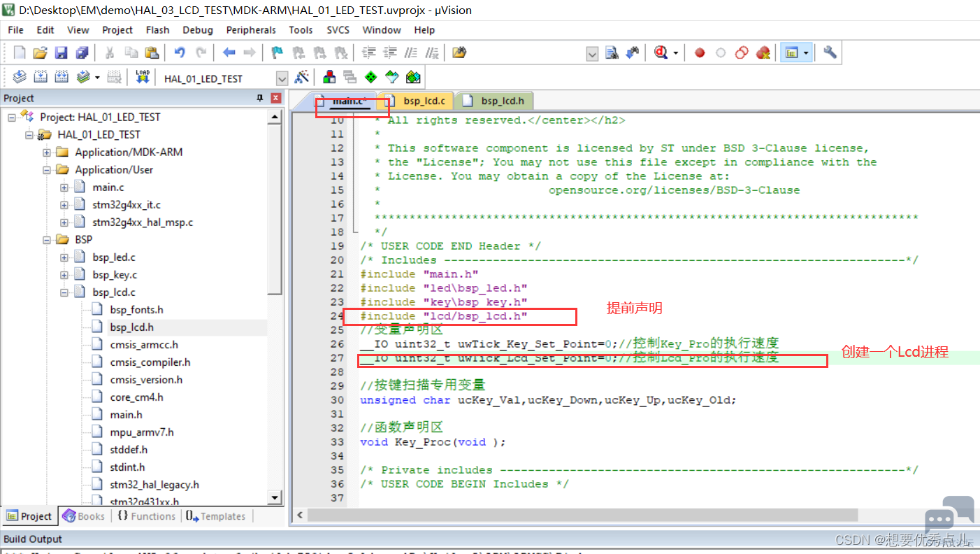Open Find in Files with the folder-binoculars icon
980x554 pixels.
pyautogui.click(x=459, y=52)
